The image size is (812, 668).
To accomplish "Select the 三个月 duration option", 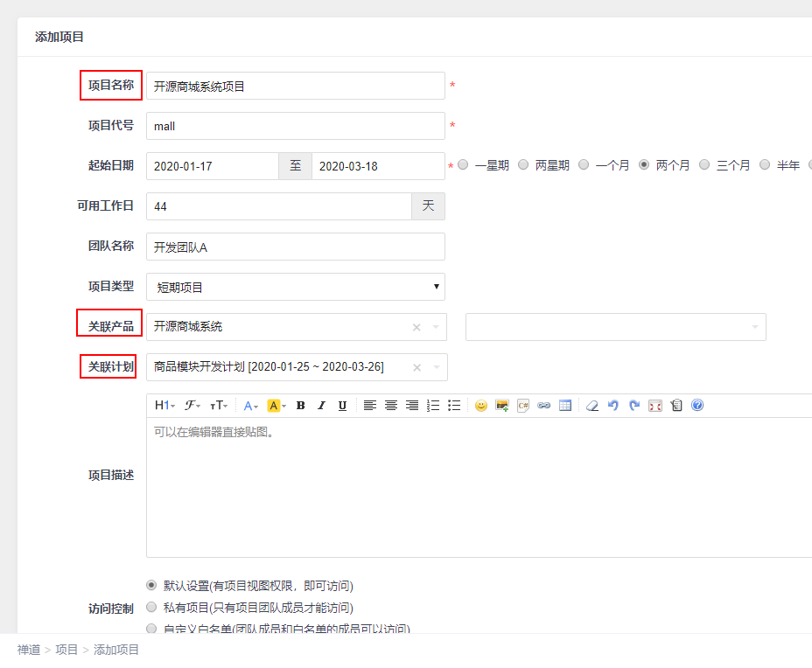I will pos(704,164).
